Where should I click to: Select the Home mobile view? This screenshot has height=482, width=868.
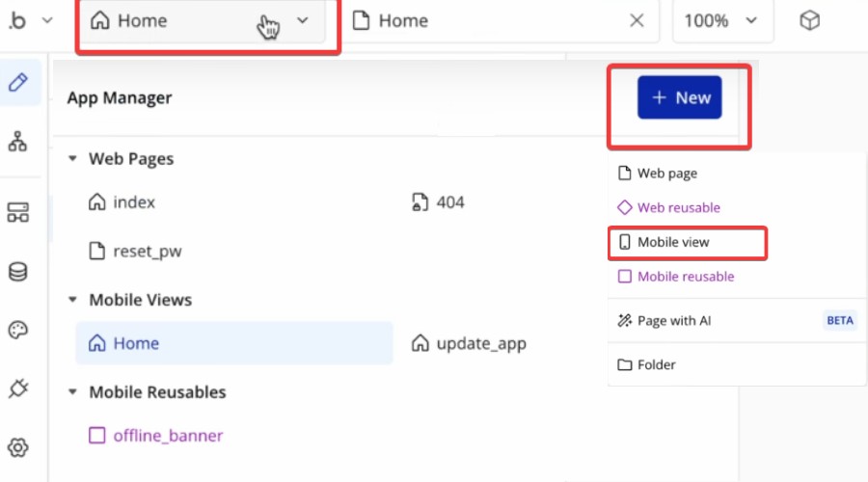click(x=234, y=343)
